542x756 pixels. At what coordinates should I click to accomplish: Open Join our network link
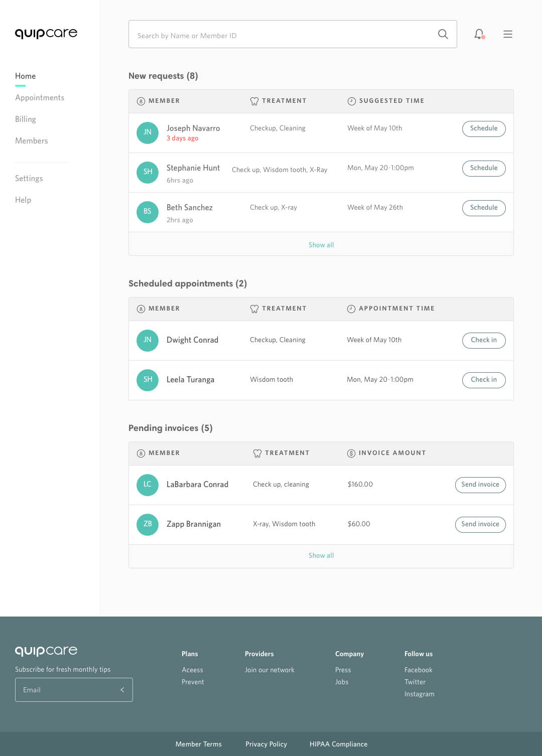269,670
